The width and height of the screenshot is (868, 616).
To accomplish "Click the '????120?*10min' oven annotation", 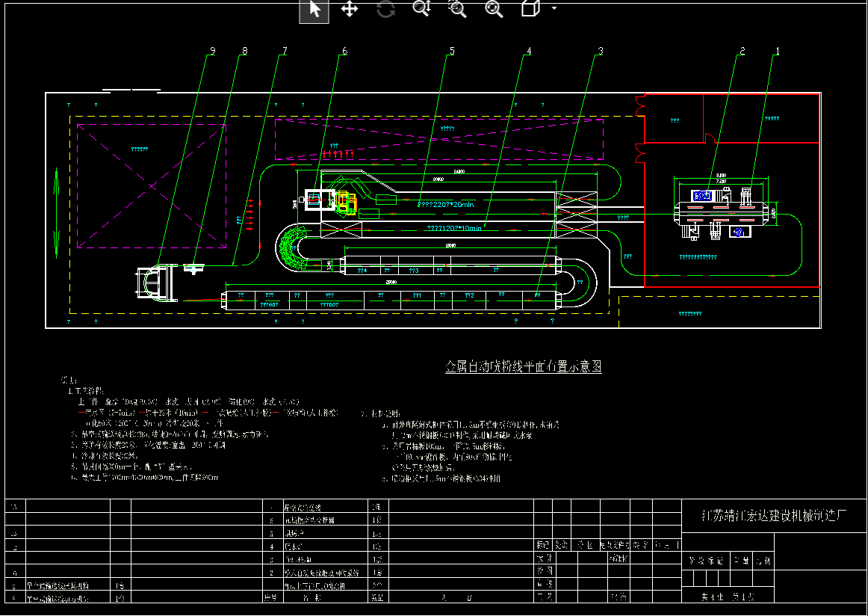I will 454,228.
